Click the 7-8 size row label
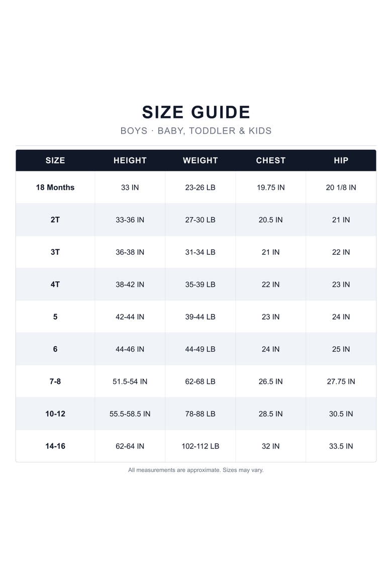Viewport: 392px width, 588px height. (55, 381)
